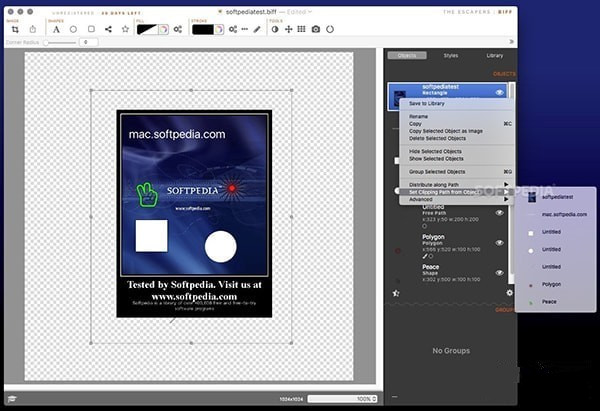
Task: Open the Stroke settings gears icon
Action: coord(233,29)
